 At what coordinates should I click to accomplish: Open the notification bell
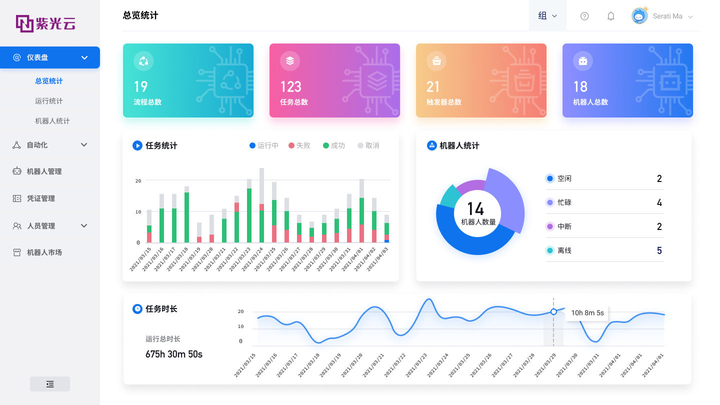point(611,16)
